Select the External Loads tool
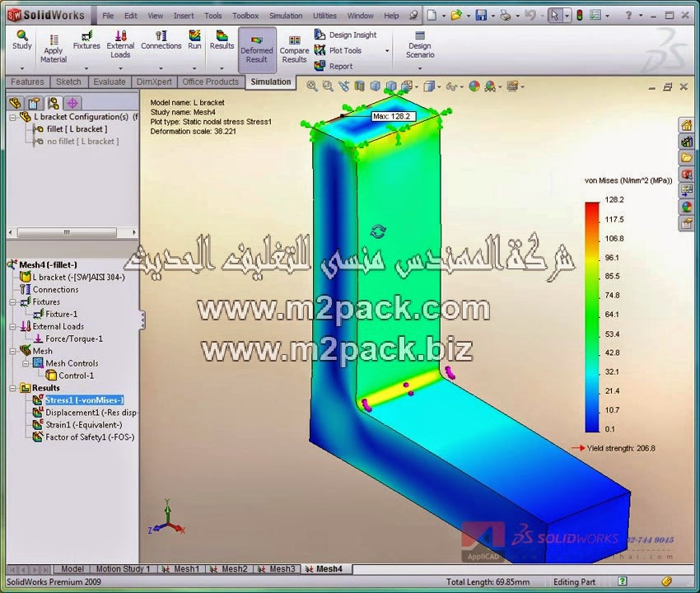The width and height of the screenshot is (700, 593). [120, 44]
